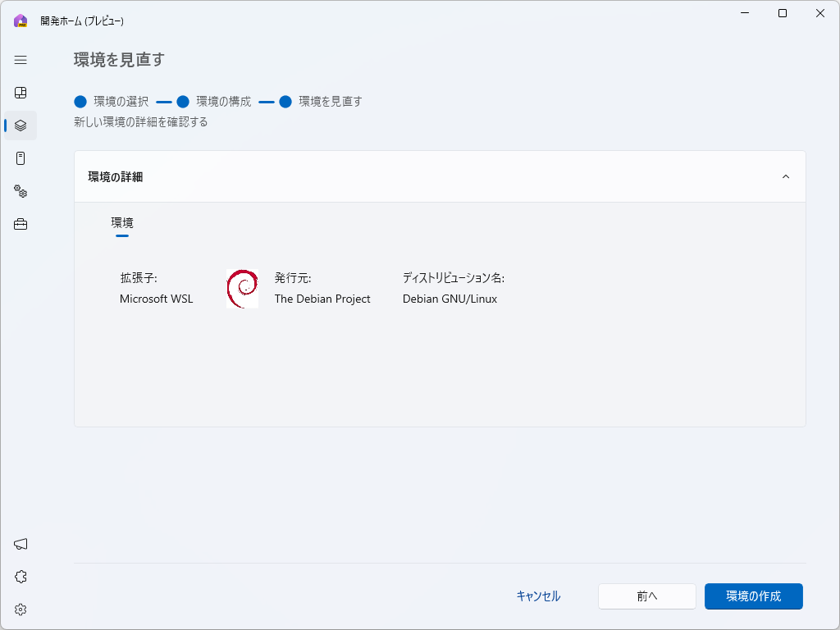Open the gears utilities sidebar icon

pyautogui.click(x=21, y=191)
